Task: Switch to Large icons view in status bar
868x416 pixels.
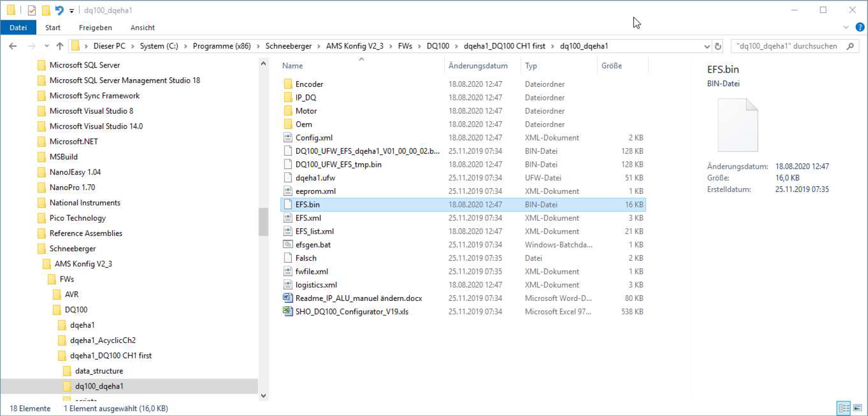Action: [x=858, y=408]
